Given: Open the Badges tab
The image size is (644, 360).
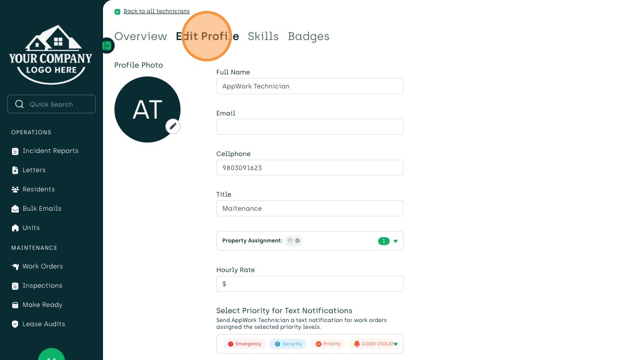Looking at the screenshot, I should point(308,36).
